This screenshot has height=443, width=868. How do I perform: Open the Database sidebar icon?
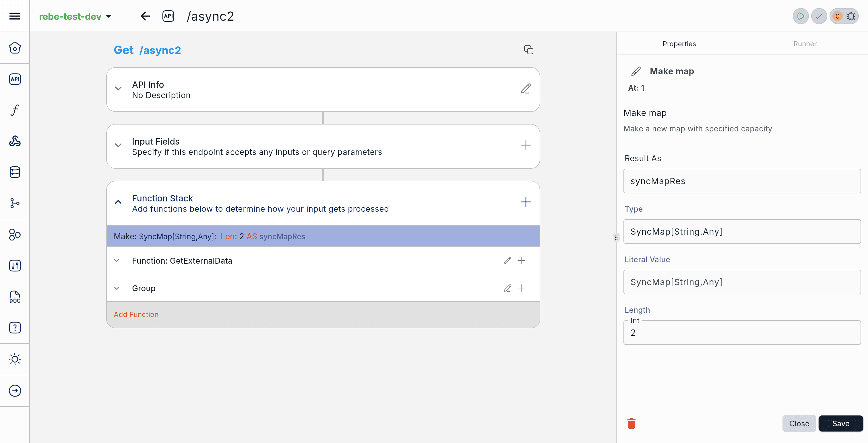coord(15,172)
